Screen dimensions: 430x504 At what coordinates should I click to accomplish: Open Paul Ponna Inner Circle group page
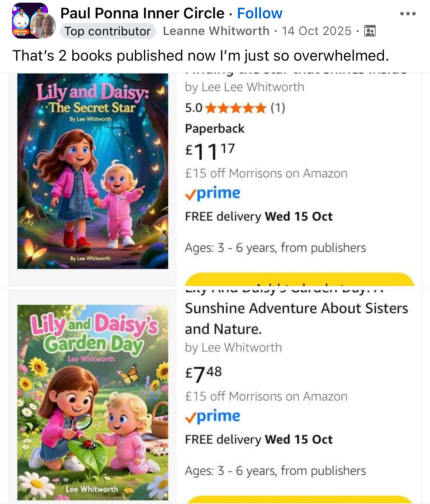click(142, 13)
